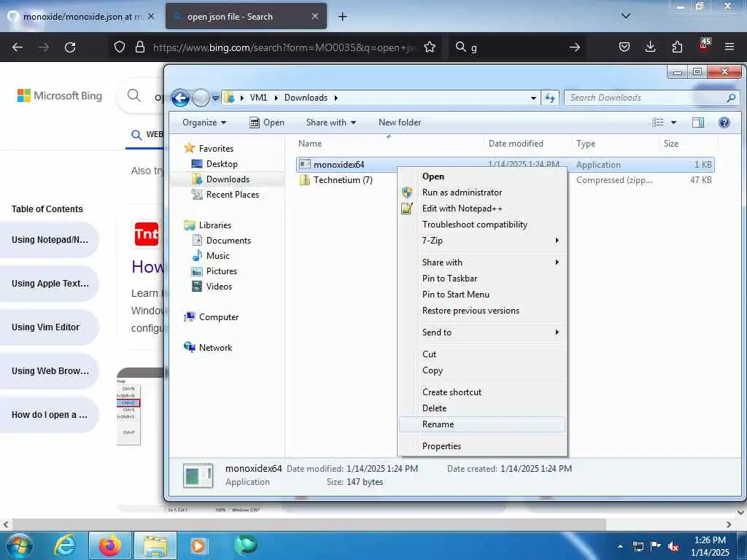Close the monoxide.json tab
Viewport: 747px width, 560px height.
pyautogui.click(x=151, y=16)
